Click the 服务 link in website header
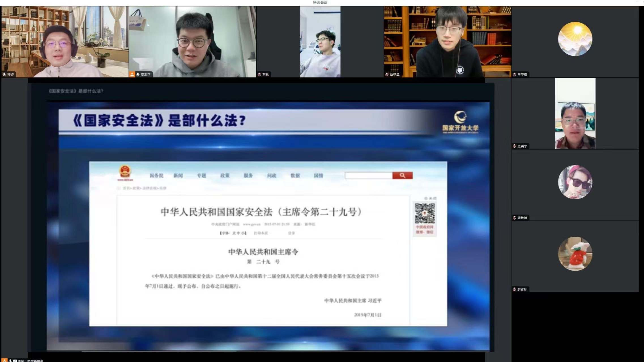644x362 pixels. click(x=248, y=176)
